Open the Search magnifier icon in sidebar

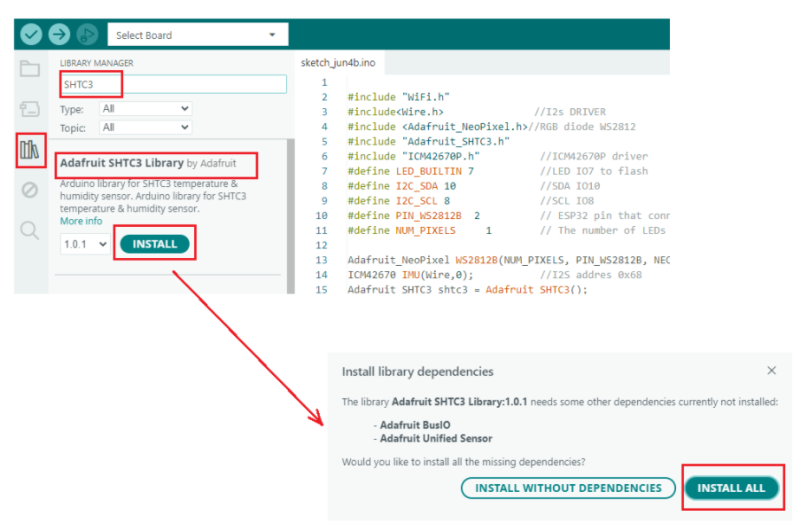pyautogui.click(x=30, y=231)
